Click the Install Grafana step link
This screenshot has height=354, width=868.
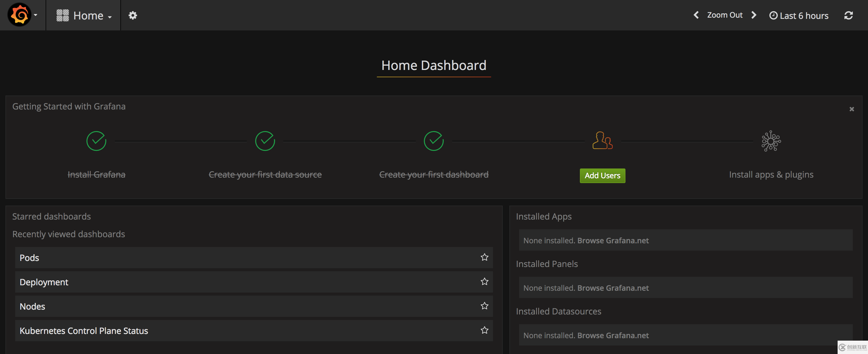(x=96, y=174)
